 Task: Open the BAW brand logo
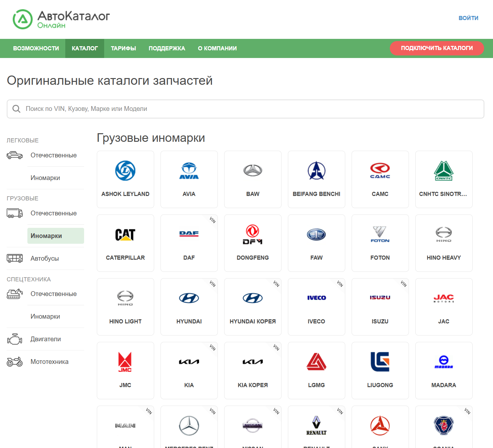click(253, 170)
